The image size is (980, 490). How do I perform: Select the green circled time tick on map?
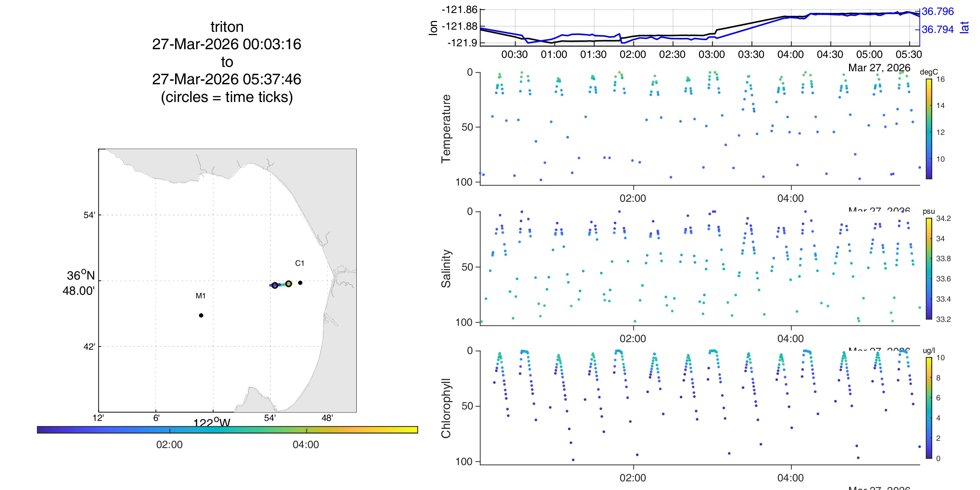tap(289, 284)
